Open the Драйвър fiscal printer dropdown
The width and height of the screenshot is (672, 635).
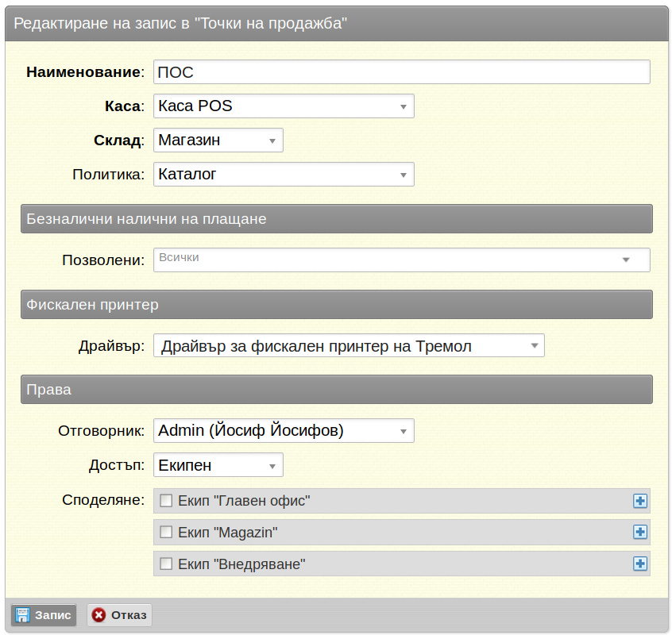coord(349,345)
